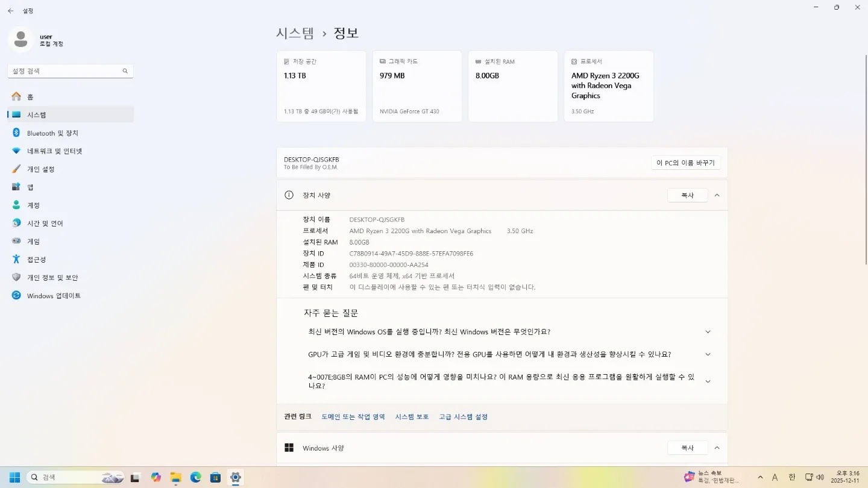Open the 시스템 보호 link
Viewport: 868px width, 488px height.
tap(412, 417)
